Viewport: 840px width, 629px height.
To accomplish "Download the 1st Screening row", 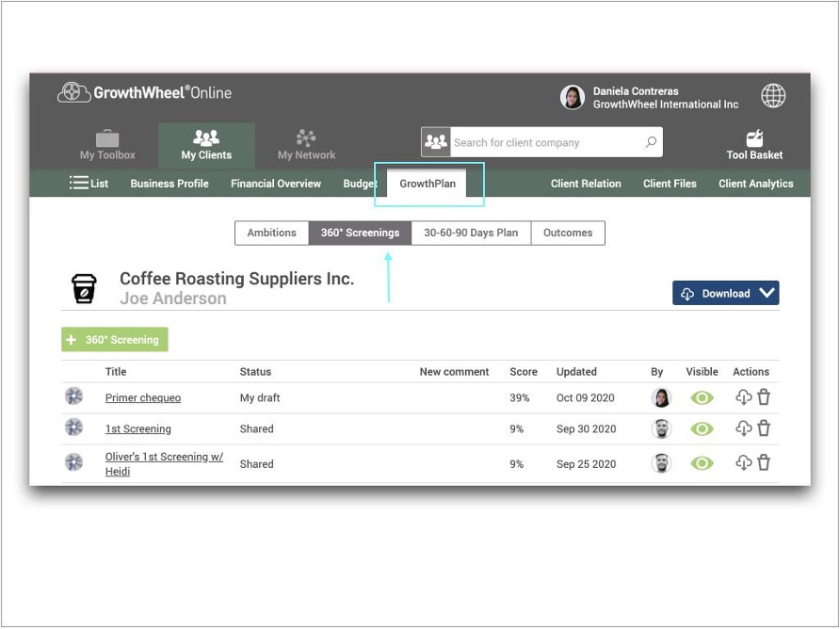I will [x=744, y=428].
